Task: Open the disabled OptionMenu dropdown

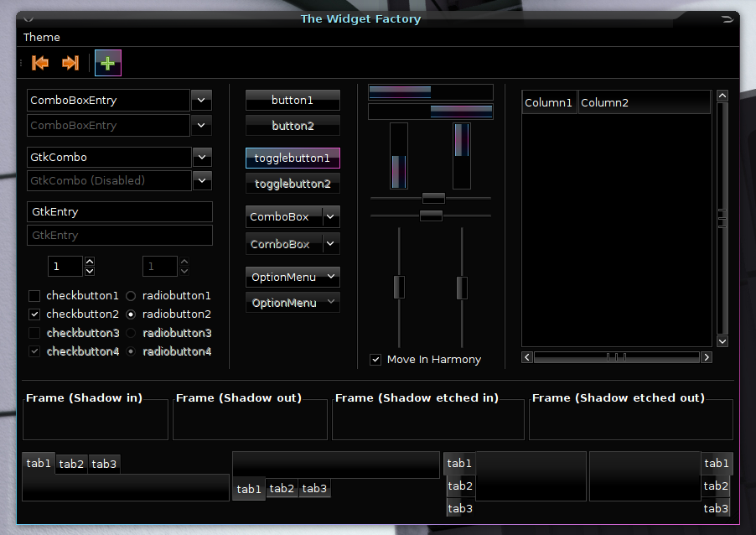Action: (293, 303)
